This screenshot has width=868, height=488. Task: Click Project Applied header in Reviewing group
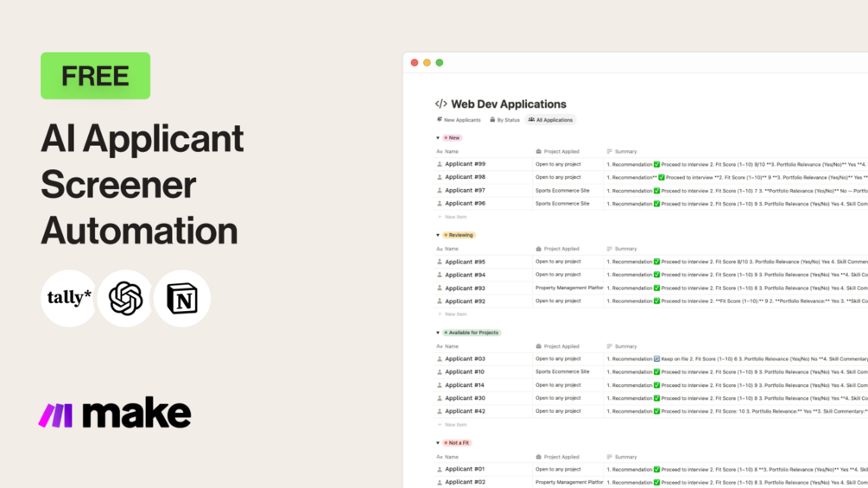tap(557, 249)
